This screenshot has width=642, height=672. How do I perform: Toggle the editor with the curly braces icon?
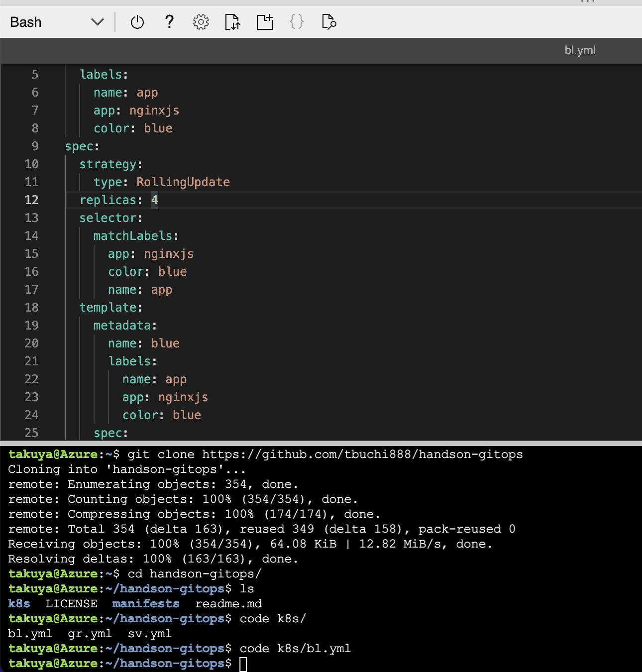(297, 22)
